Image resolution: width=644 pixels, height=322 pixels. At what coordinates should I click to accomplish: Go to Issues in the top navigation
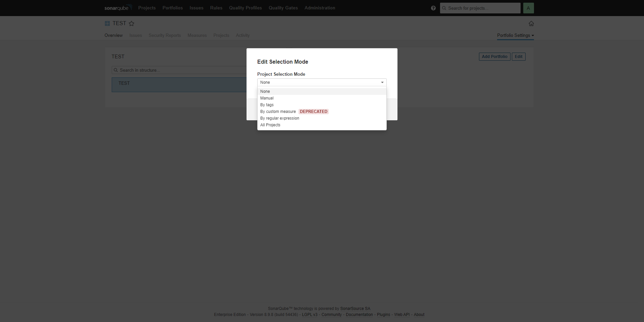197,8
